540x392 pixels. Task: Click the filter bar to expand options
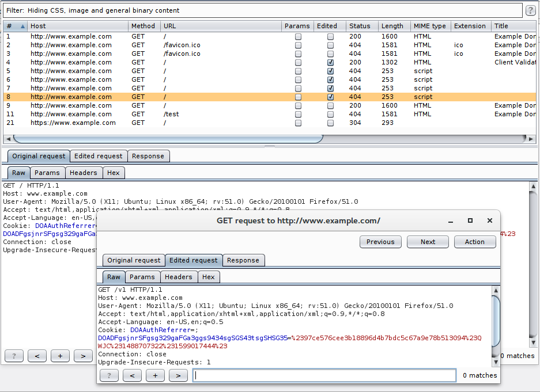(263, 10)
